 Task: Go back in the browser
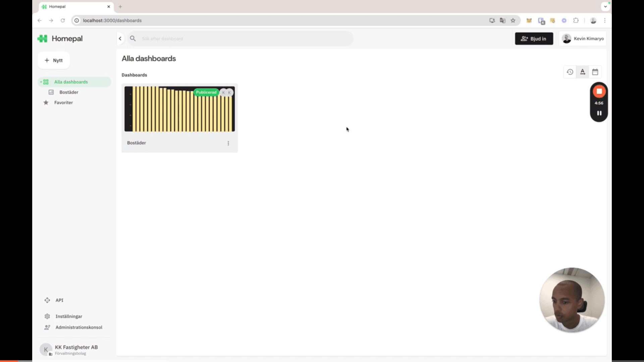point(40,20)
